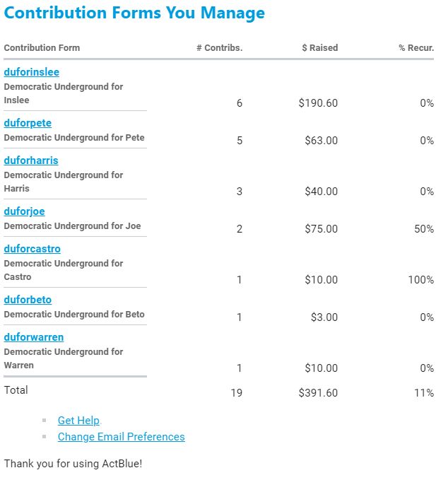Select the duforbeto form link

tap(28, 300)
